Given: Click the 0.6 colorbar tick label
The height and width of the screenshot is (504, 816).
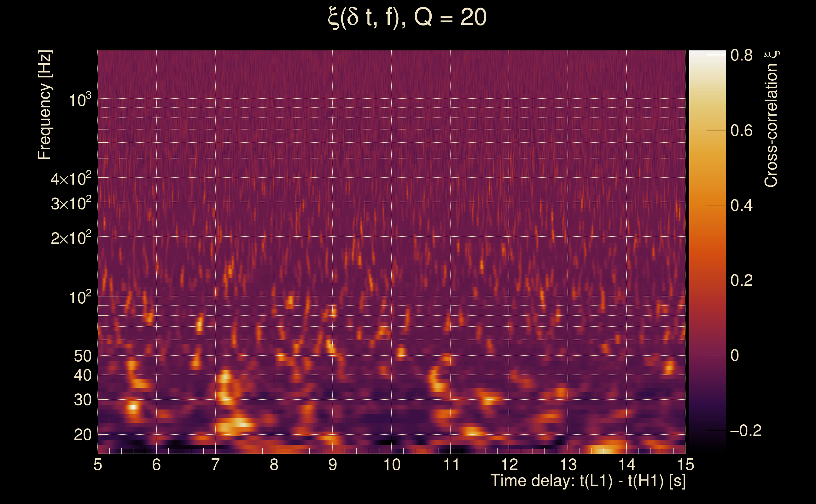Looking at the screenshot, I should click(742, 131).
